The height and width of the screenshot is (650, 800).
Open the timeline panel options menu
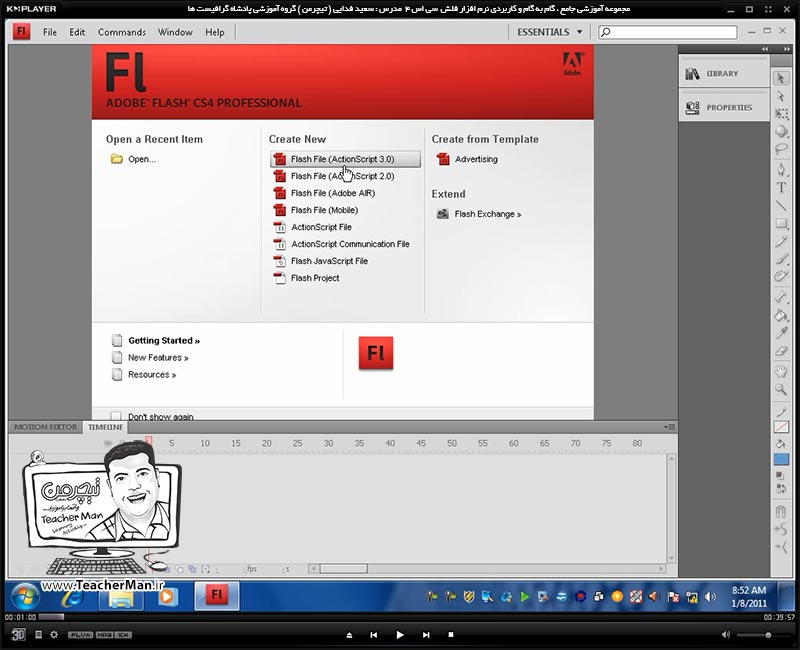click(x=669, y=427)
